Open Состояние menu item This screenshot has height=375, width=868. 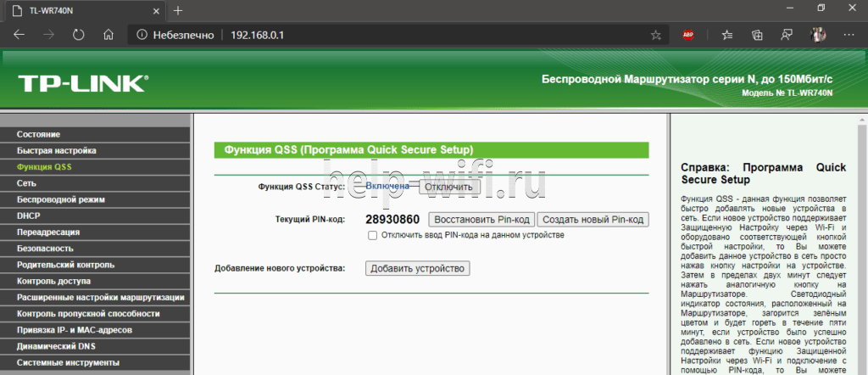[95, 134]
